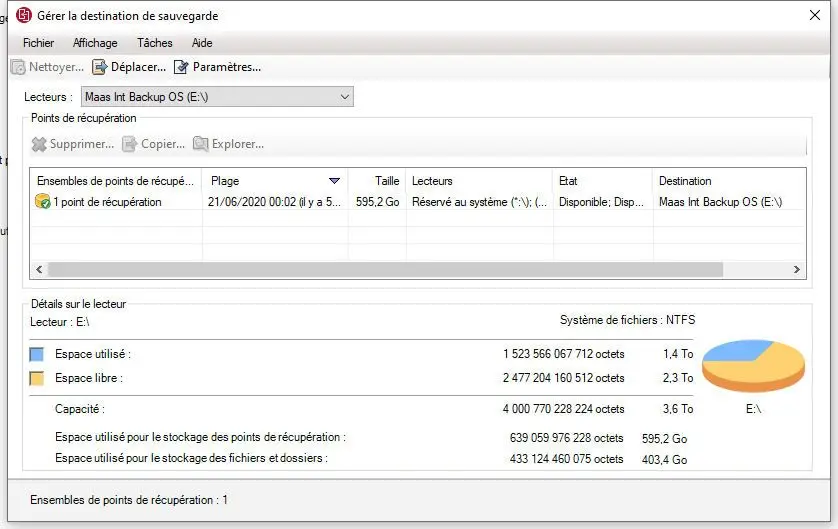838x529 pixels.
Task: Select the '1 point de récupération' row
Action: (x=418, y=202)
